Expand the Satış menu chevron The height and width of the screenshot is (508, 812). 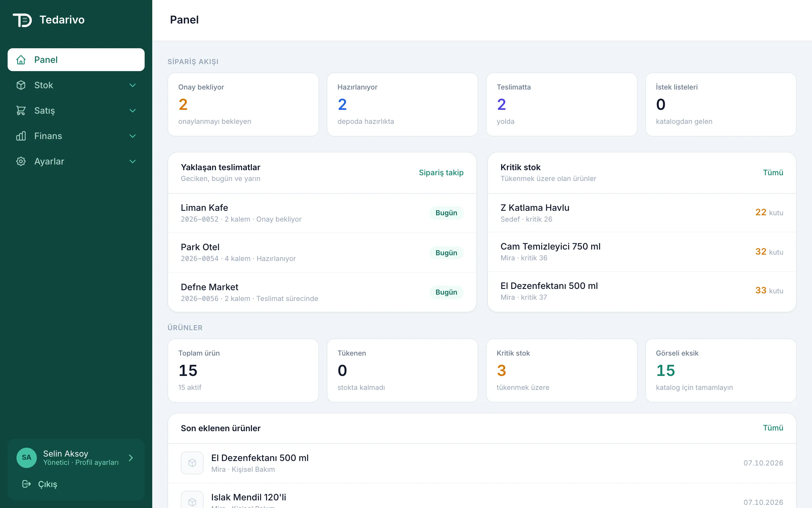(x=133, y=110)
